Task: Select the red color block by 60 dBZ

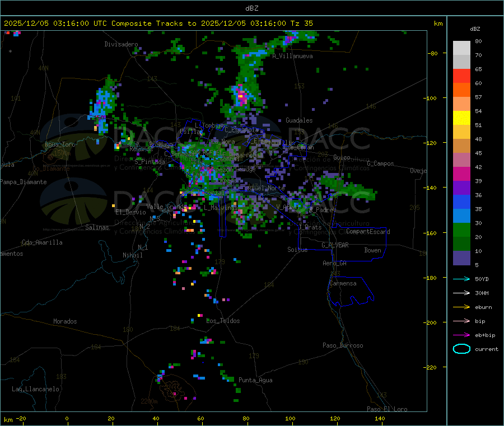Action: point(461,76)
